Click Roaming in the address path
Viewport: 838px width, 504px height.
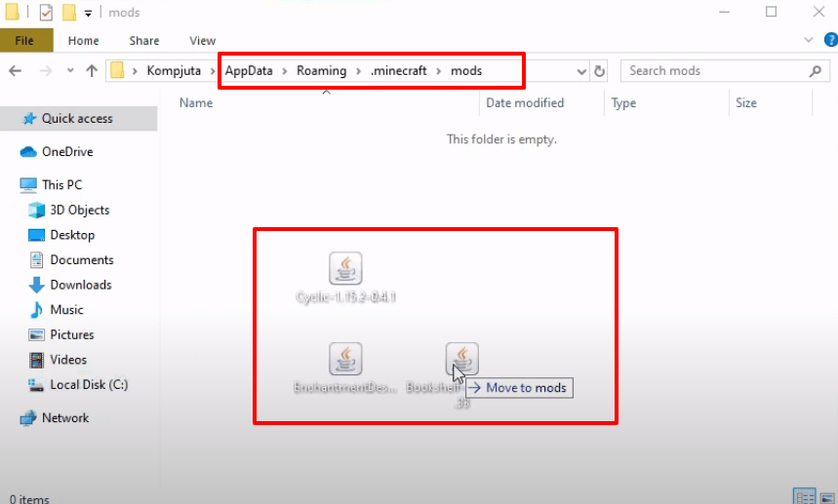click(322, 70)
